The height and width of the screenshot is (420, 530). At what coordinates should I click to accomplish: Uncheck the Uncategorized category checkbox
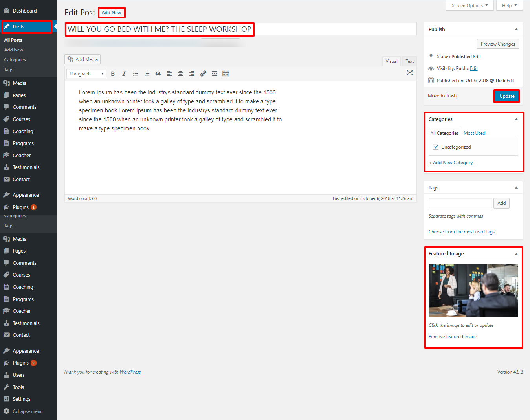[x=436, y=147]
